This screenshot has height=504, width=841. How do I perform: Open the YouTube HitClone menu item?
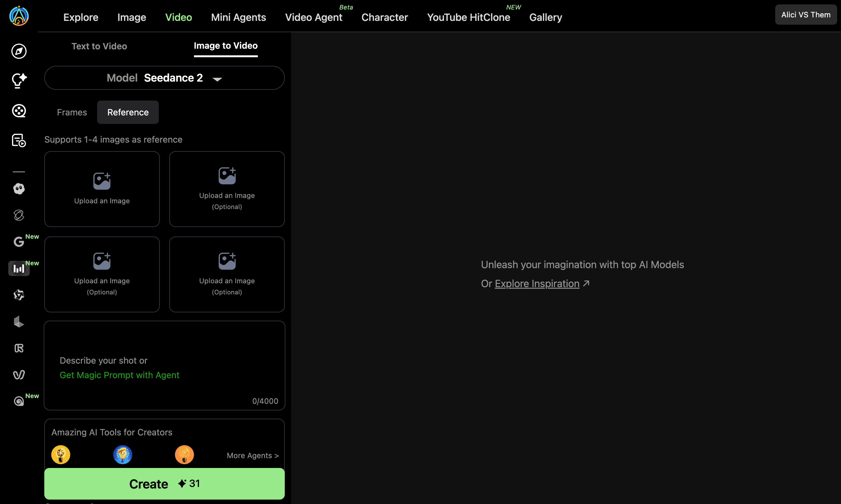click(469, 17)
